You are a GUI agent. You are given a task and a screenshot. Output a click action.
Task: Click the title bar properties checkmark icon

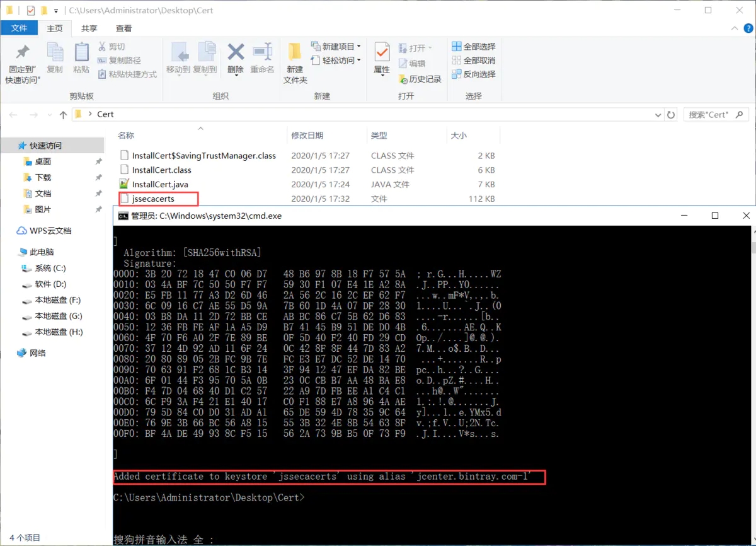[31, 11]
